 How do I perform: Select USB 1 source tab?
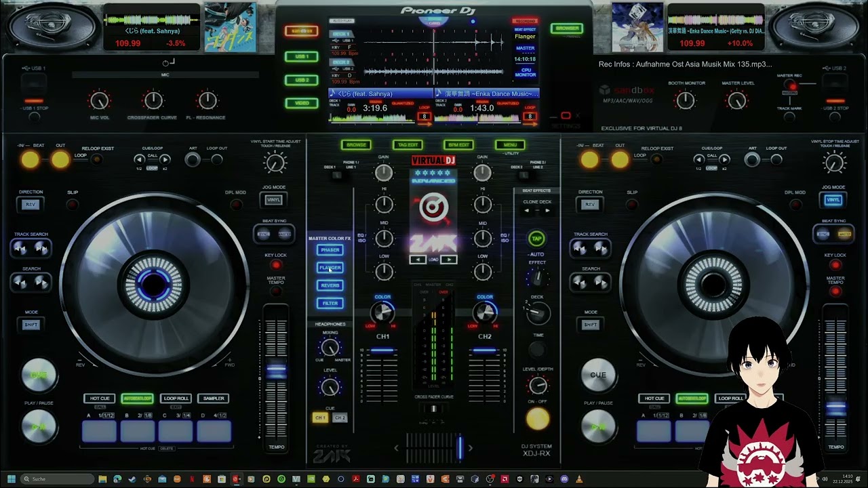tap(301, 56)
